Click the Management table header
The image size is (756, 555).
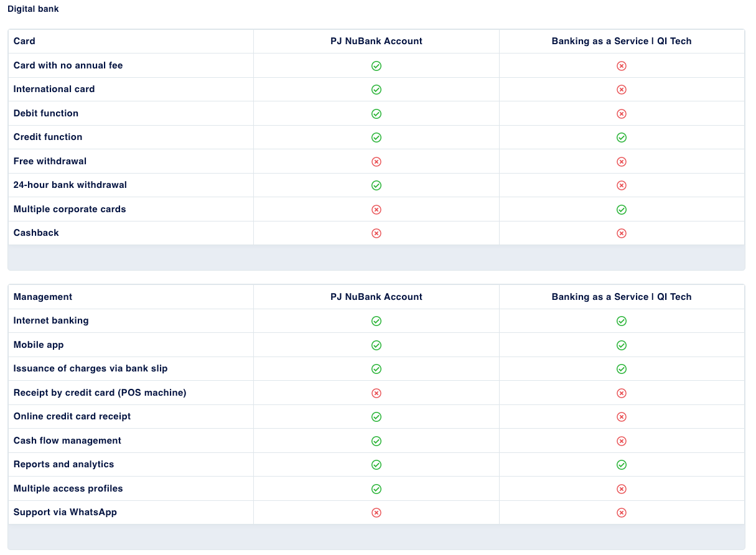pyautogui.click(x=43, y=297)
